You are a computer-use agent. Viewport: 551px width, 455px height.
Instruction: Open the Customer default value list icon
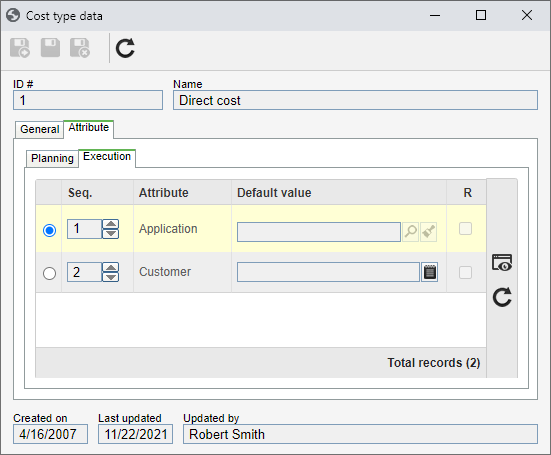[x=429, y=272]
